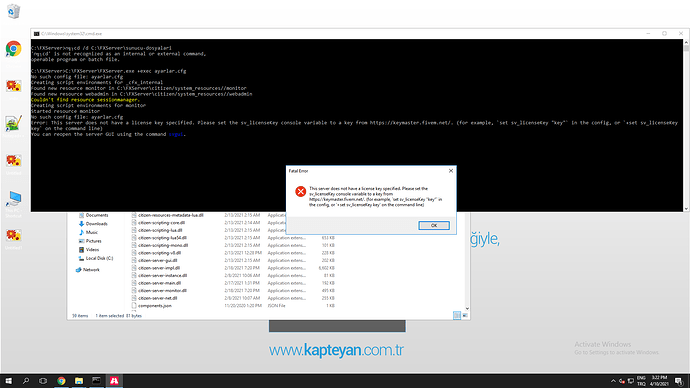Screen dimensions: 690x388
Task: Close the Fatal Error dialog with X
Action: point(451,171)
